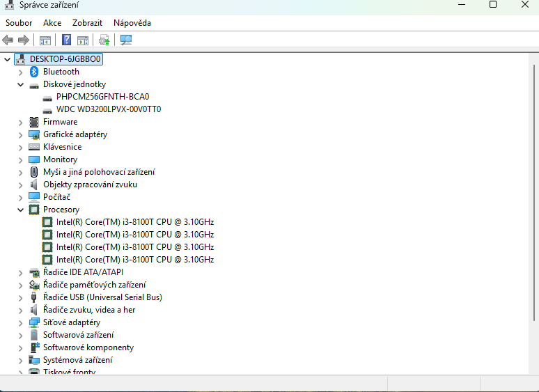
Task: Open the Zobrazit menu
Action: (87, 23)
